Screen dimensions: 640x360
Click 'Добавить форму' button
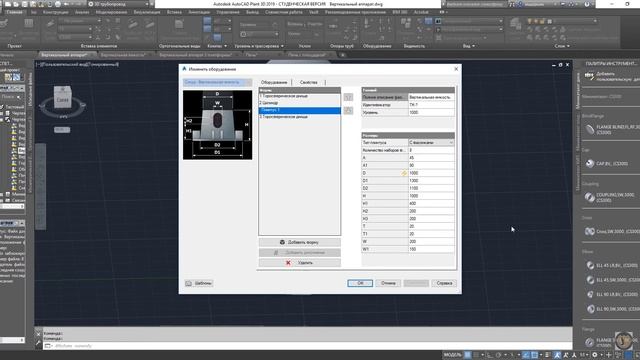tap(300, 242)
